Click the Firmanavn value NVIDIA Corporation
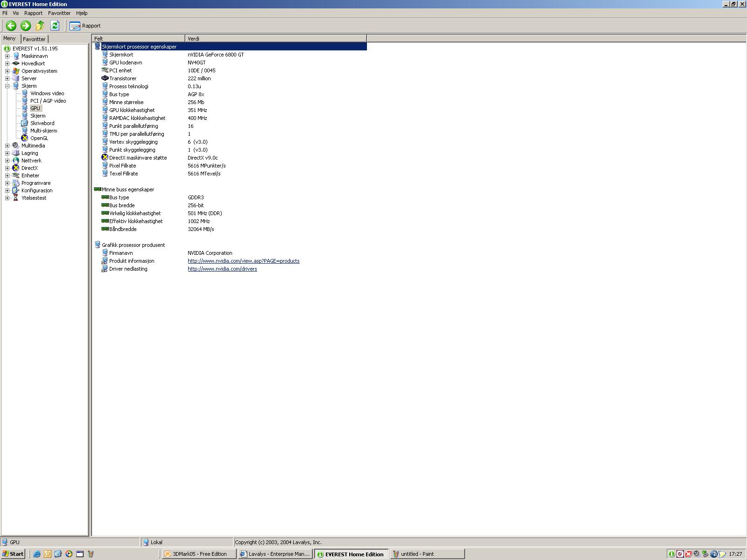Screen dimensions: 747x560 [210, 253]
